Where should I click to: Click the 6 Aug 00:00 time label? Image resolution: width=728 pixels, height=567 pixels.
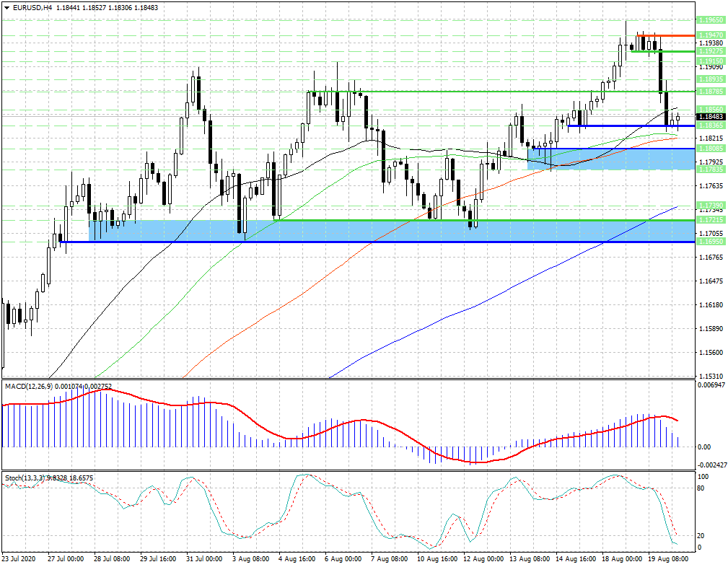pos(343,558)
